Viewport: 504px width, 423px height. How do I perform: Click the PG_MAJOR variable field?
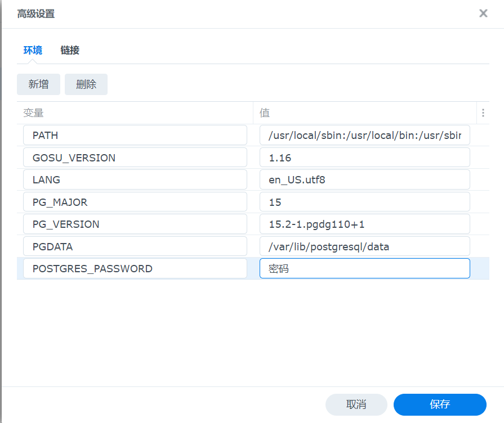coord(135,202)
